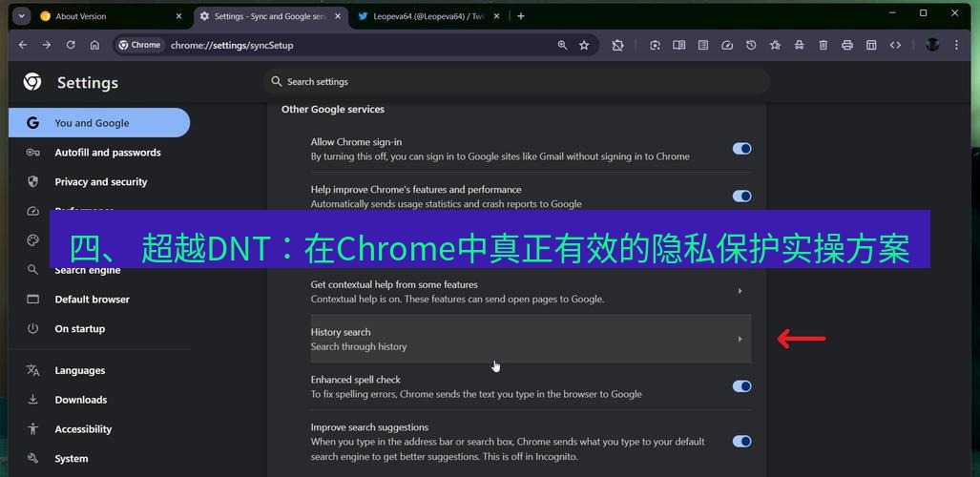980x477 pixels.
Task: Switch to the Leopeva64 Twitter tab
Action: coord(428,16)
